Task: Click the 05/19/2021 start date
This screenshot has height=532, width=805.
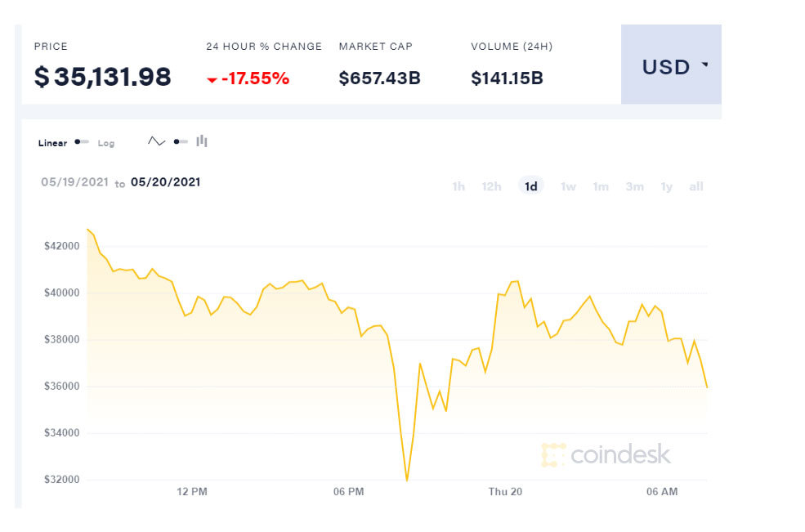Action: tap(74, 182)
